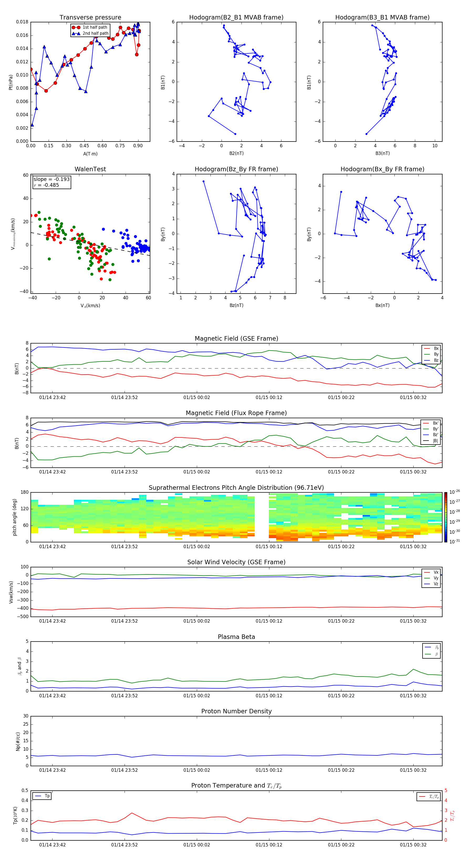Click the '2nd half path' legend entry
Screen dimensions: 473x868
[x=90, y=33]
